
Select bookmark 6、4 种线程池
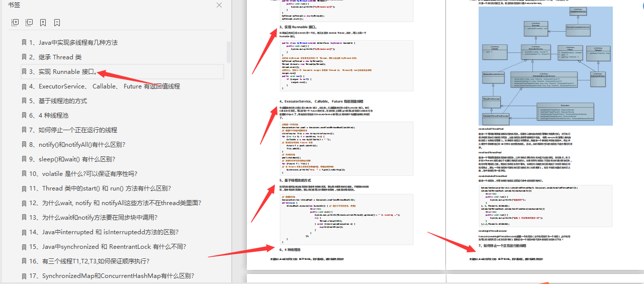49,116
